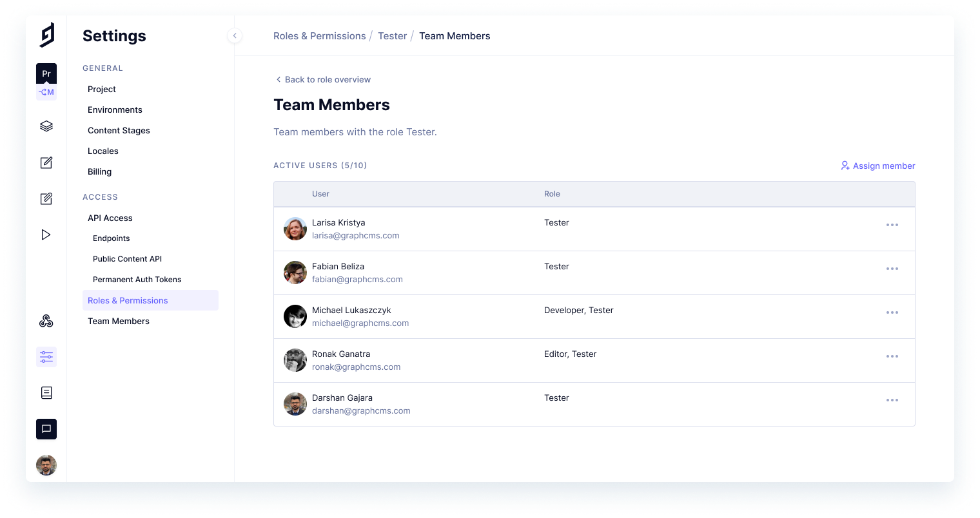Open the documentation page icon
The image size is (980, 518).
(x=46, y=393)
